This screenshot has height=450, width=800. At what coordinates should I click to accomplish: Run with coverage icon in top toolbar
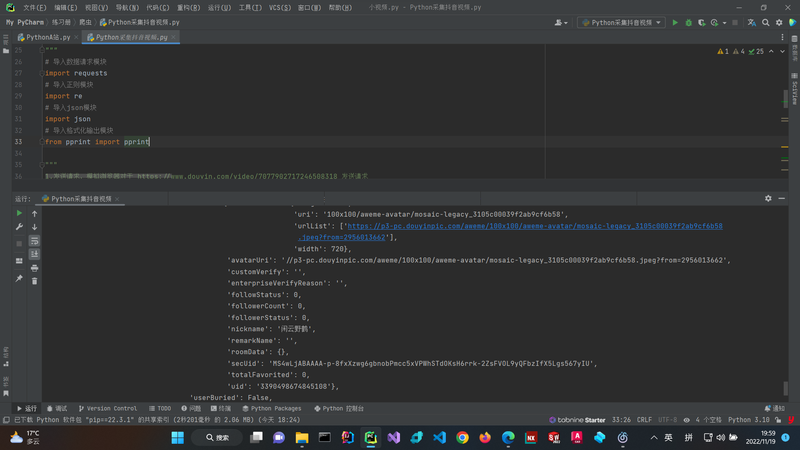tap(702, 22)
